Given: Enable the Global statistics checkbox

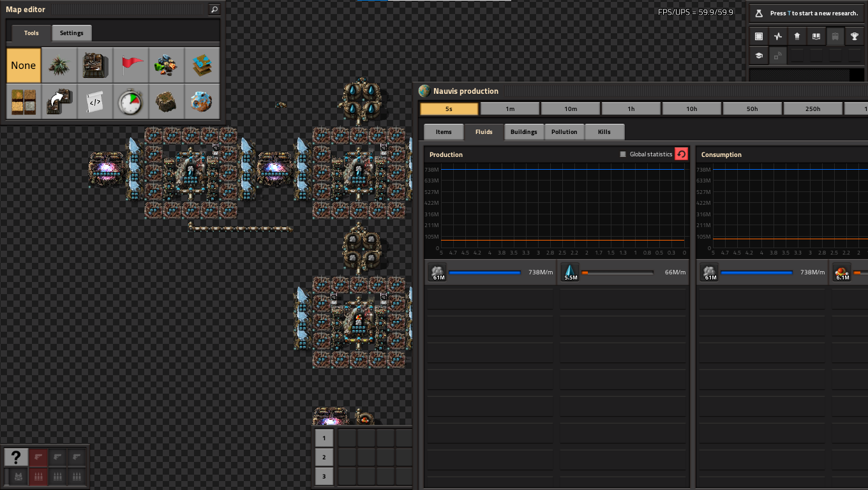Looking at the screenshot, I should 623,154.
